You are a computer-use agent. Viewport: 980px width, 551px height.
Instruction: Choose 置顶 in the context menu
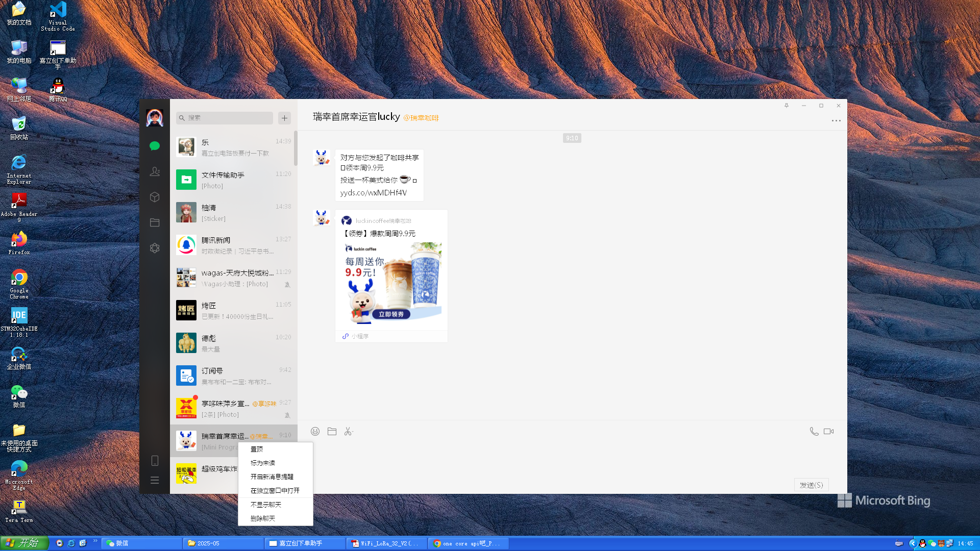pos(276,449)
